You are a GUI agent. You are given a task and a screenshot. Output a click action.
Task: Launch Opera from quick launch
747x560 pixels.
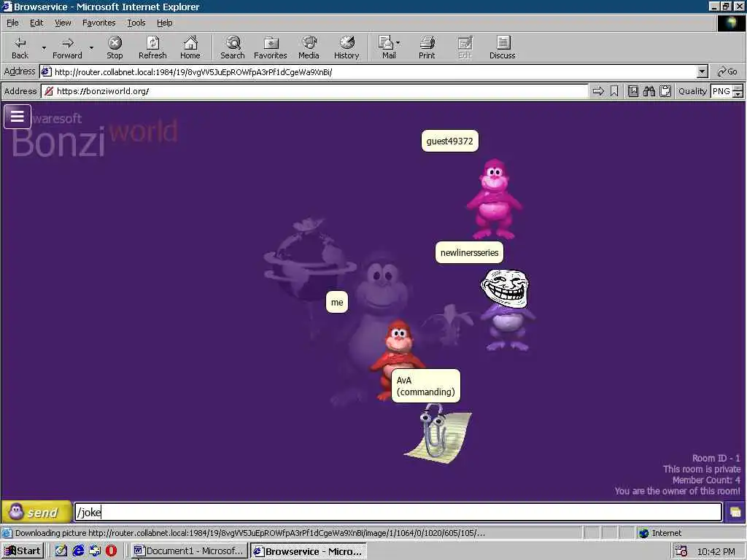pyautogui.click(x=112, y=551)
